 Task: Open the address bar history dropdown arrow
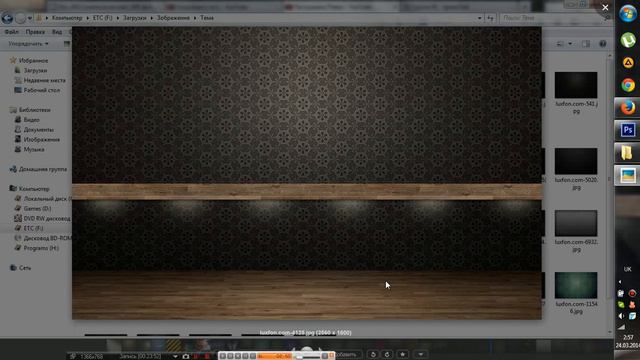point(480,18)
